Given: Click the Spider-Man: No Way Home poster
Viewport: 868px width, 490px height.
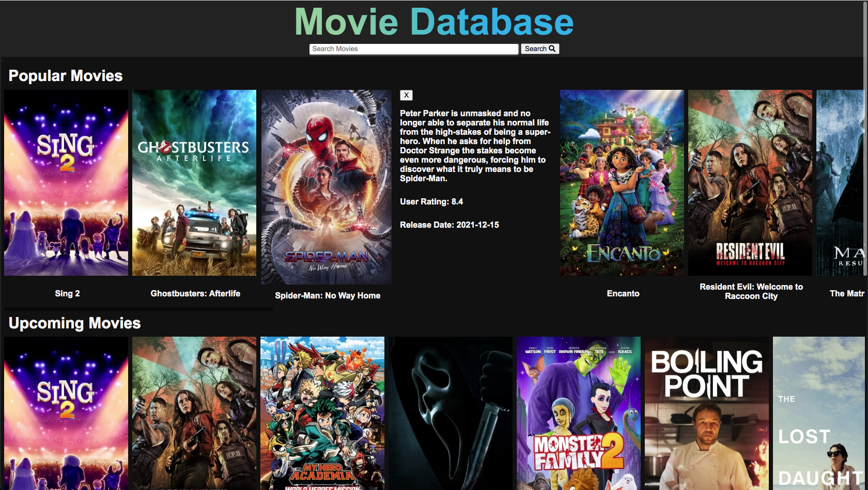Looking at the screenshot, I should tap(326, 187).
